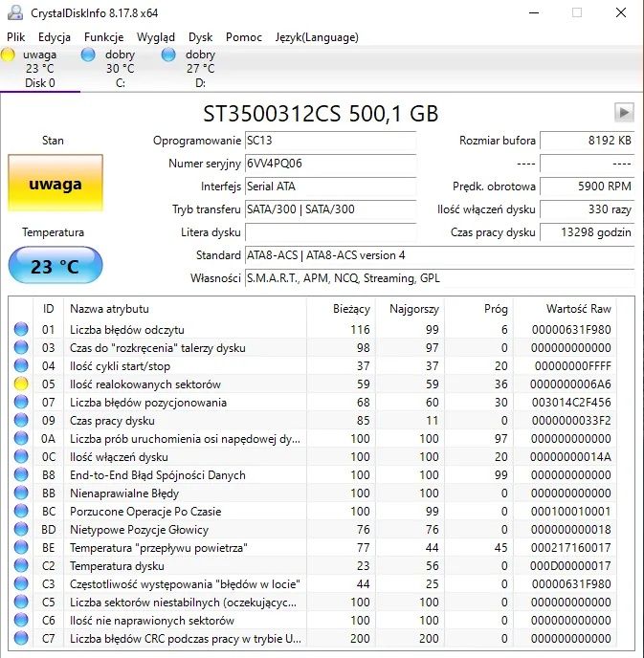Select row 'Temperatura dysku'
644x658 pixels.
[x=313, y=565]
